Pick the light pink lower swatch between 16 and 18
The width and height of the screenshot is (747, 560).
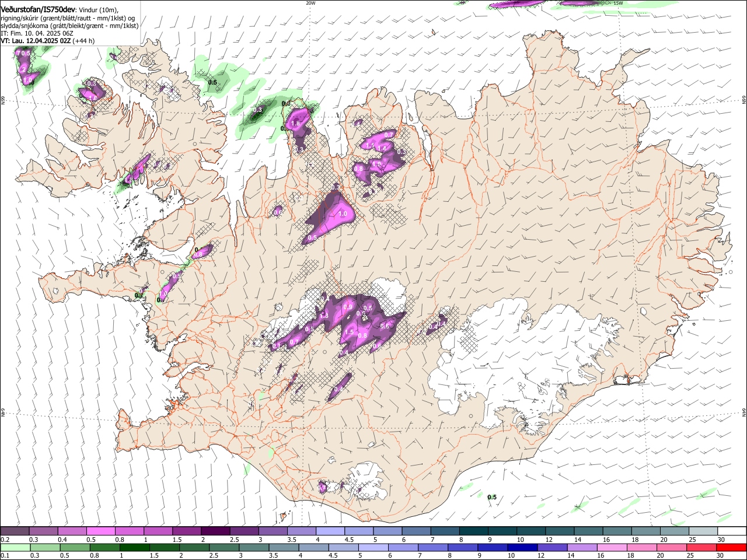(x=612, y=547)
